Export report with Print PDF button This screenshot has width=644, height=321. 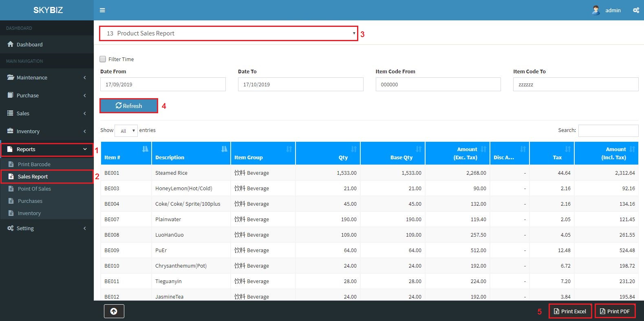[615, 311]
